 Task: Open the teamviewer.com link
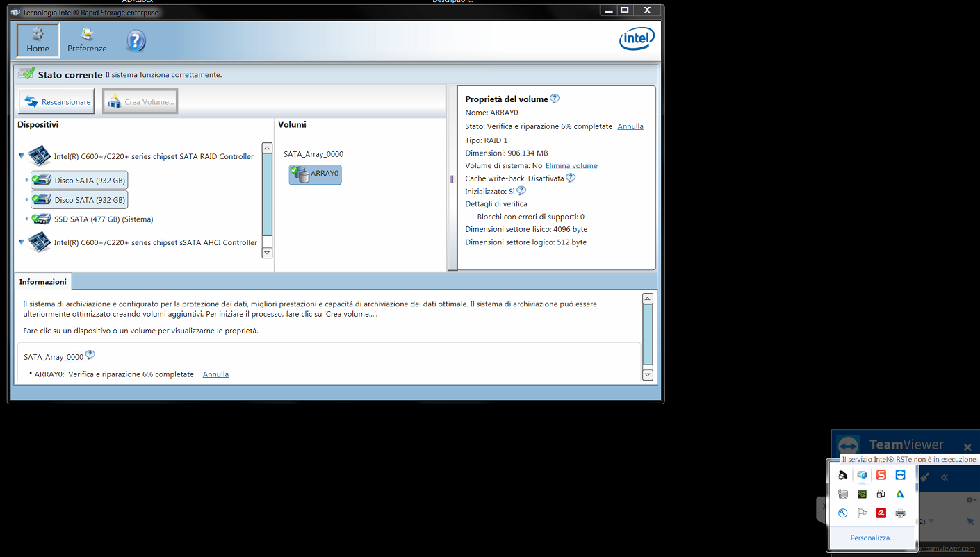(947, 549)
